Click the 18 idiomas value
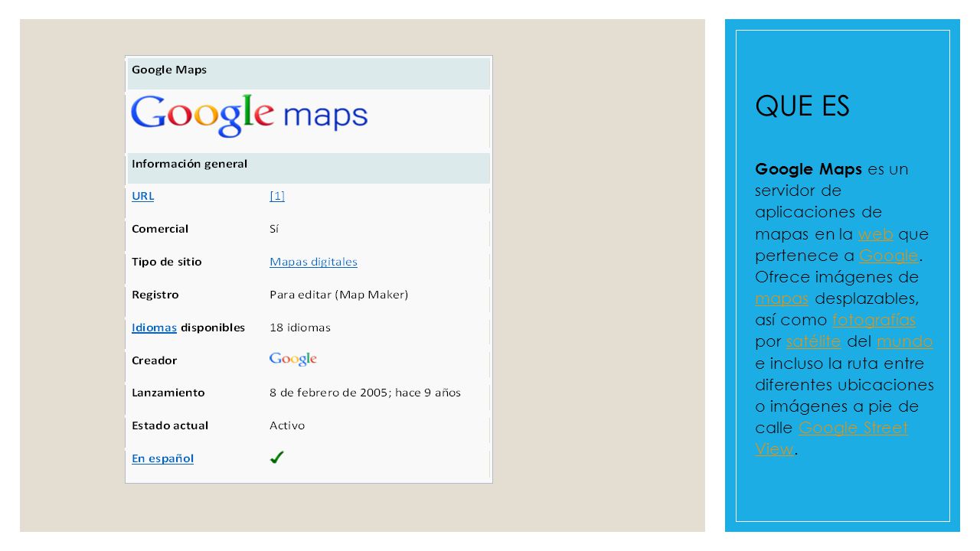 300,328
